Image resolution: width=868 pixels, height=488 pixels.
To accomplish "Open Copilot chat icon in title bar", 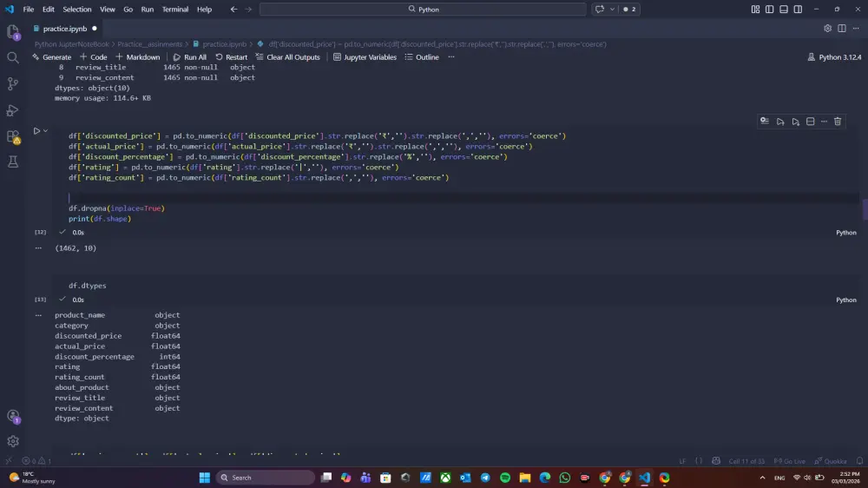I will (x=600, y=10).
